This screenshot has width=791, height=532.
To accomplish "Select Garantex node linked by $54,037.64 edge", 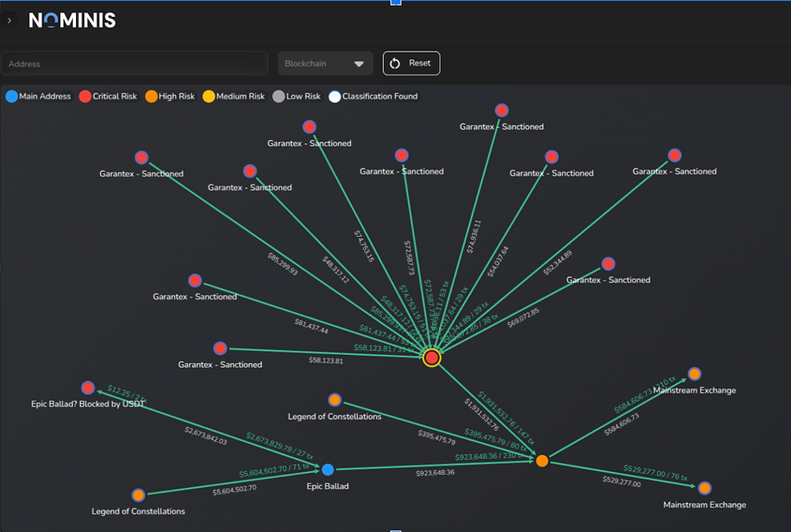I will pyautogui.click(x=551, y=157).
